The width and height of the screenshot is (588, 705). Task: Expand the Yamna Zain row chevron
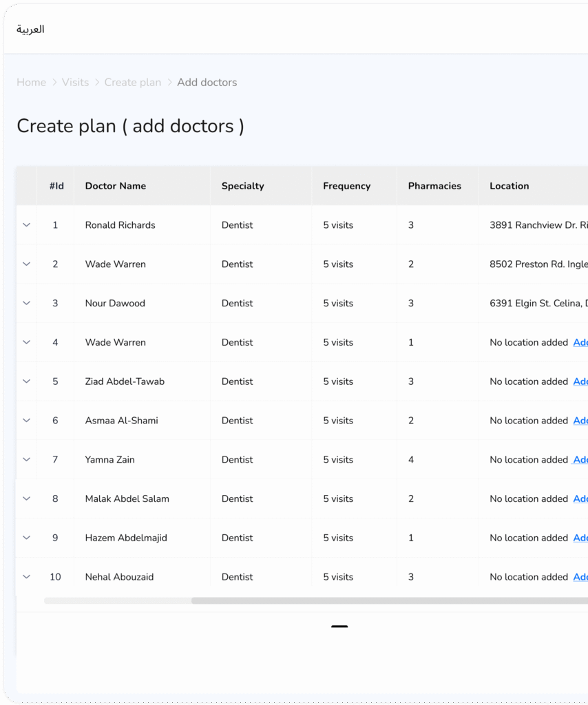[x=27, y=459]
